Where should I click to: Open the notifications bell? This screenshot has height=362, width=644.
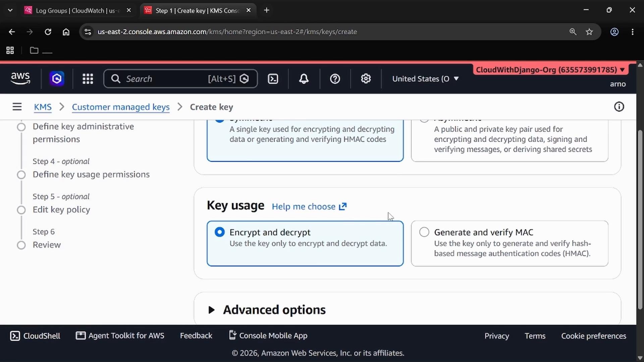pos(304,79)
